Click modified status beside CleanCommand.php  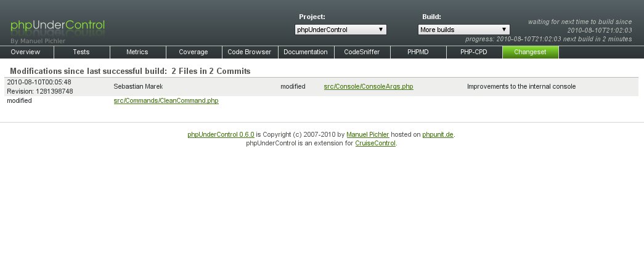[x=19, y=100]
